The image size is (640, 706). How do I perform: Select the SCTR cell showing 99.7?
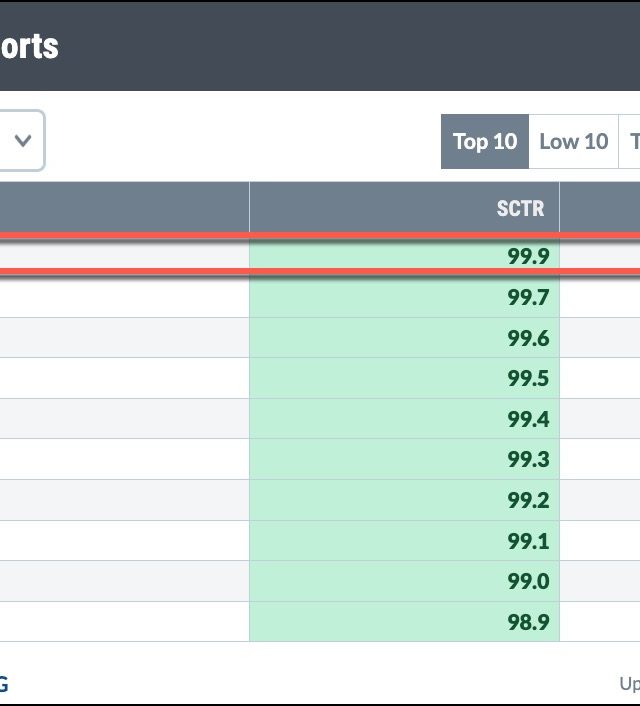(x=528, y=297)
